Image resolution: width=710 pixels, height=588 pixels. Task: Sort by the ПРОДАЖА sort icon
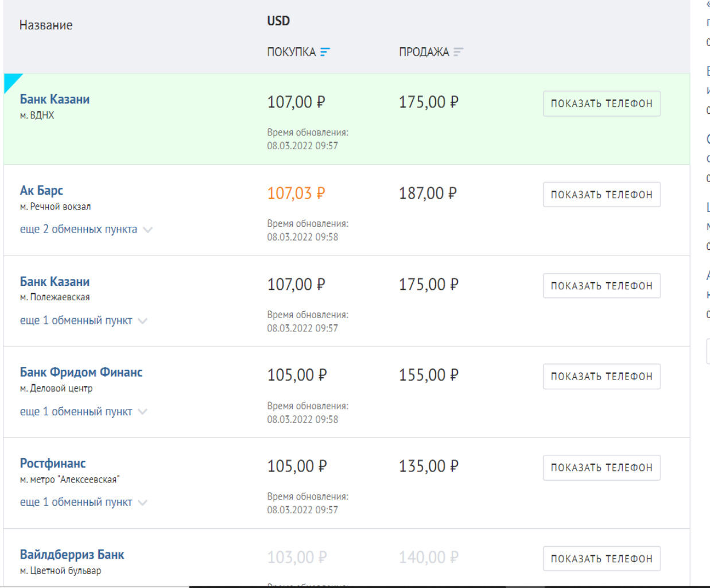457,52
